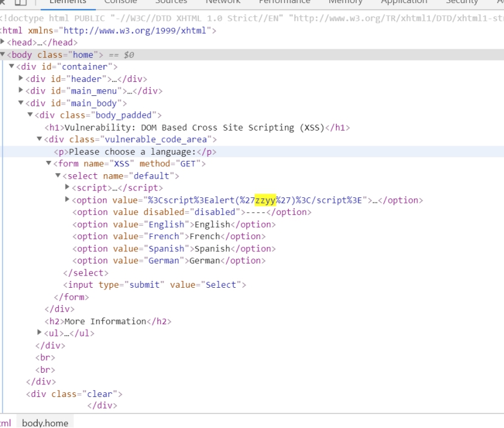Collapse the form name XSS node
This screenshot has height=428, width=504.
point(49,163)
